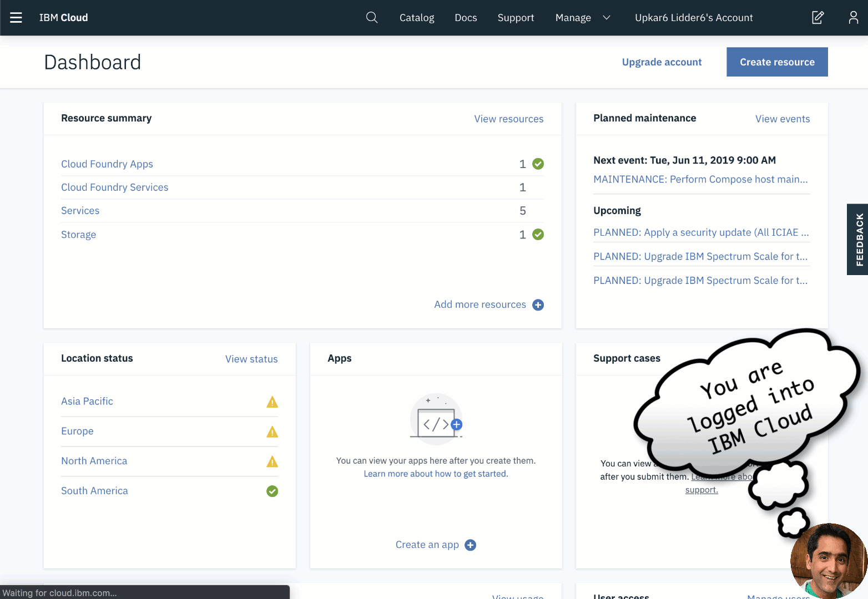Viewport: 868px width, 599px height.
Task: Open the user profile icon
Action: pos(854,18)
